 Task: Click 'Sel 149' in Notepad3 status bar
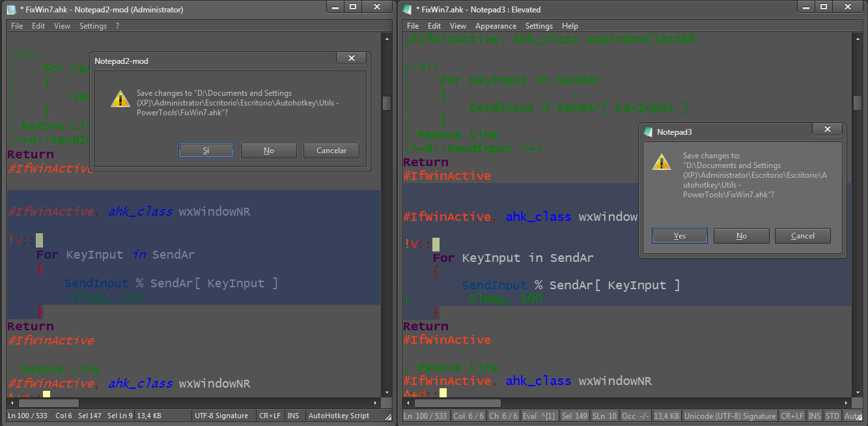(x=575, y=416)
